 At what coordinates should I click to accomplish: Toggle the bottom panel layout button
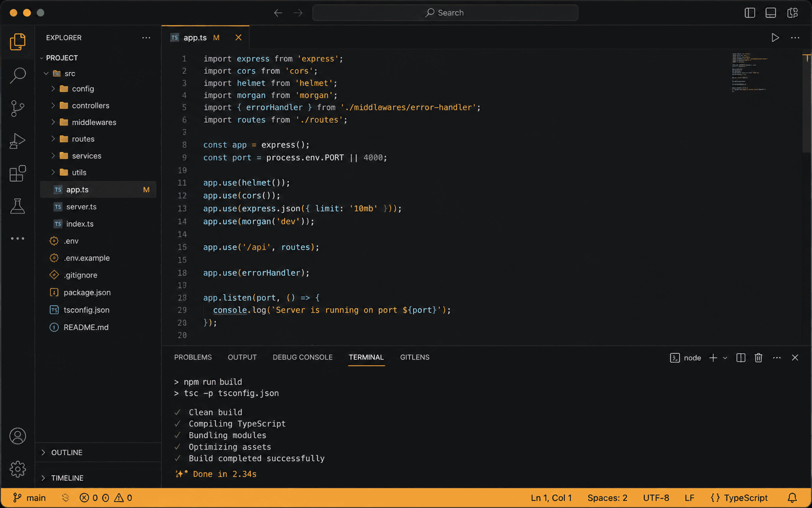(771, 13)
